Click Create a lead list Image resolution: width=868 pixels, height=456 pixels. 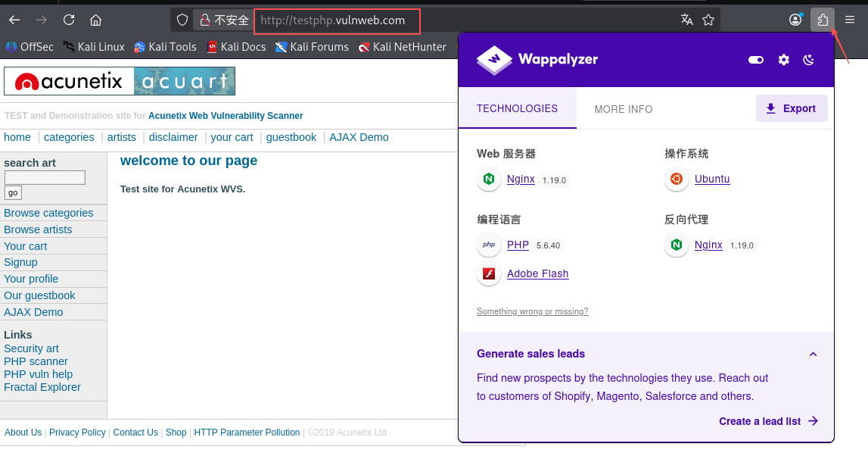[768, 422]
